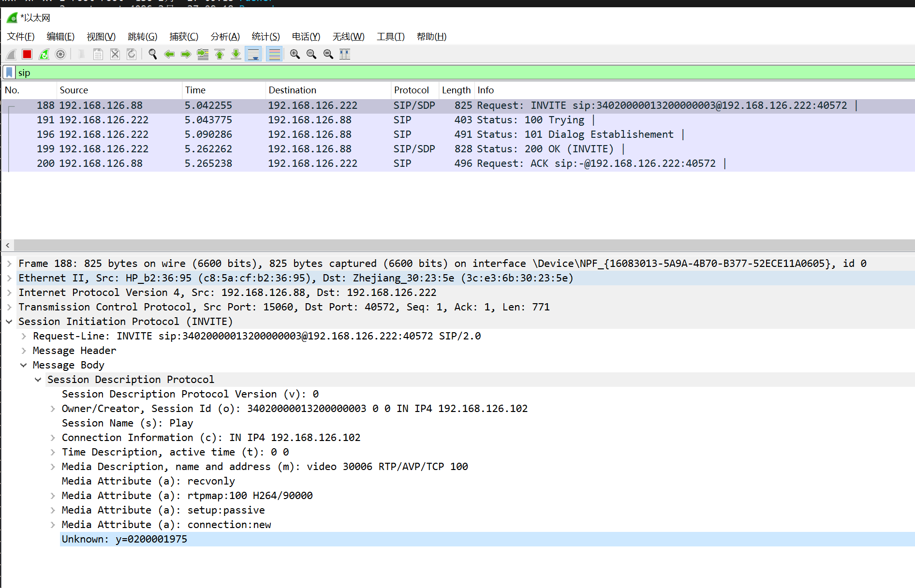Open the 电话(Y) menu

[x=306, y=36]
